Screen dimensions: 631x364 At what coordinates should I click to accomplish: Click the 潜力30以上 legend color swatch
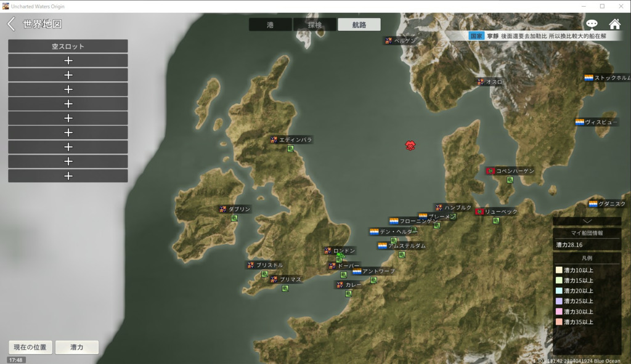[558, 311]
